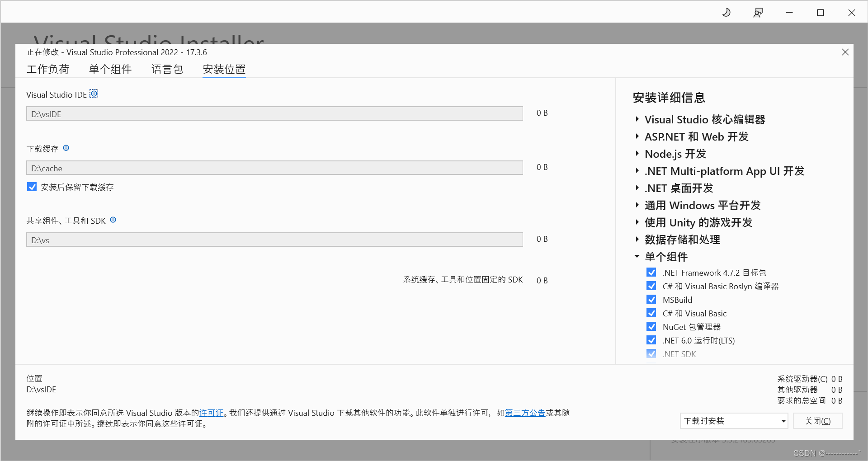Expand .NET Multi-platform App UI 开发
The width and height of the screenshot is (868, 461).
click(x=637, y=171)
